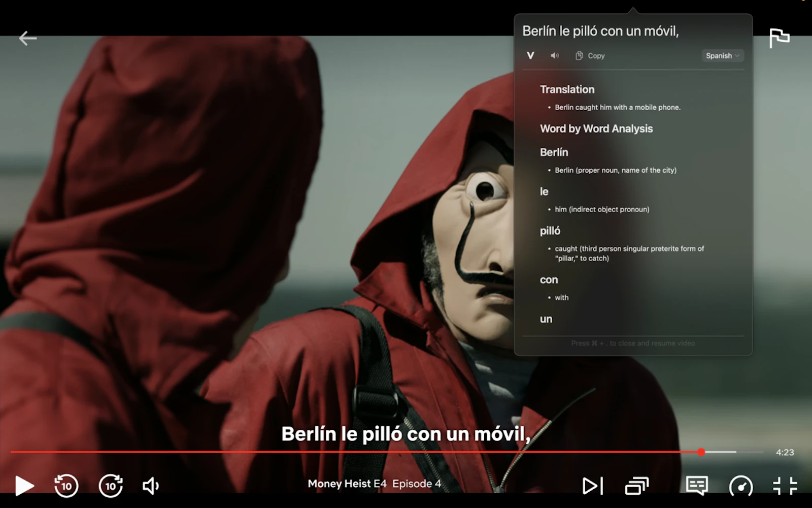Copy the subtitle sentence
This screenshot has height=508, width=812.
click(590, 55)
